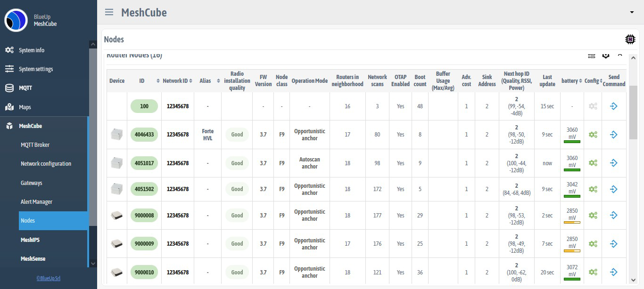This screenshot has width=644, height=289.
Task: Open the top-right user dropdown arrow
Action: (632, 12)
